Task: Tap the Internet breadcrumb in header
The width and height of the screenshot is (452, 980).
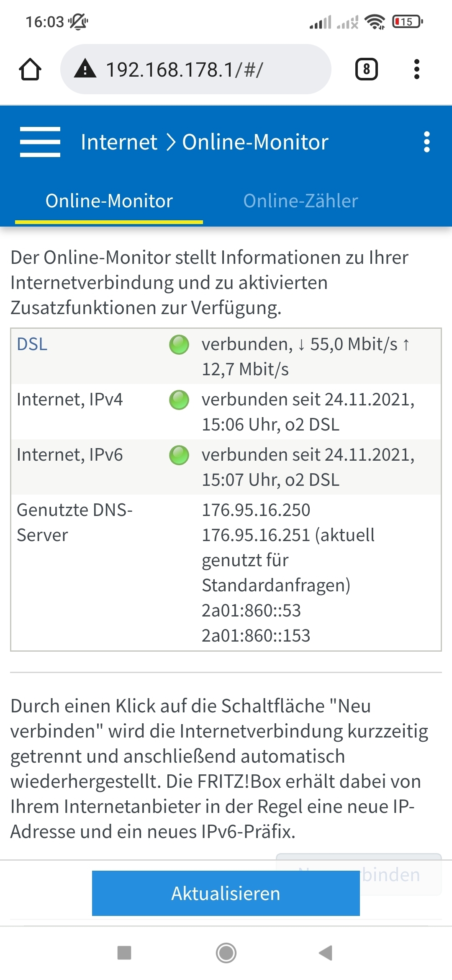Action: pos(119,142)
